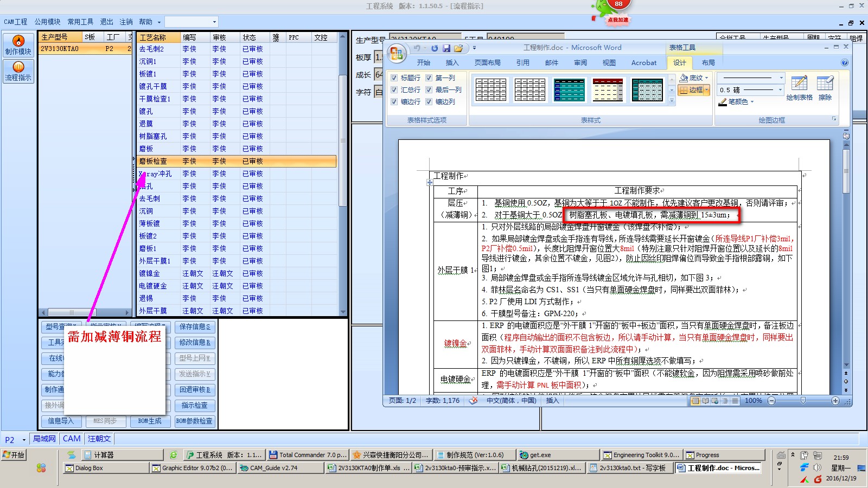Open the 布局 ribbon tab
This screenshot has width=868, height=488.
pos(708,62)
